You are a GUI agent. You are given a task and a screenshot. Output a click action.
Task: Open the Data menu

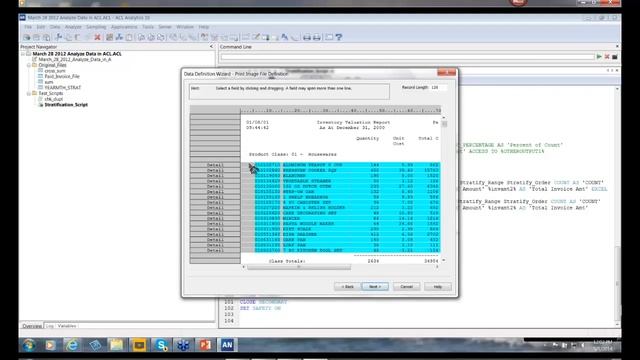[55, 27]
